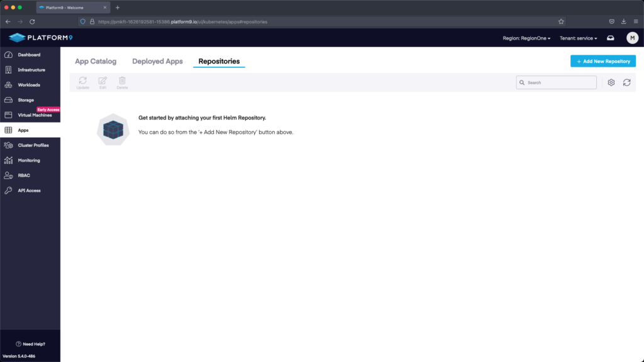Image resolution: width=644 pixels, height=362 pixels.
Task: Select the Platform9 - Welcome browser tab
Action: click(73, 8)
